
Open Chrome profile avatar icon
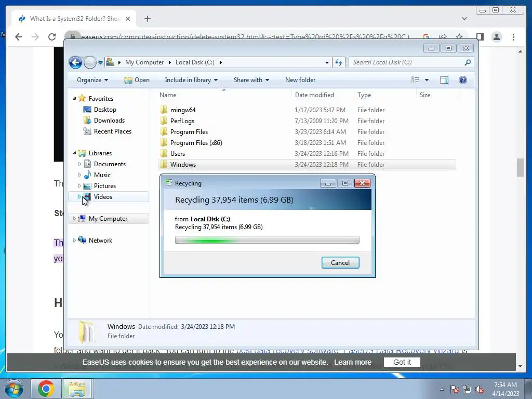coord(496,37)
